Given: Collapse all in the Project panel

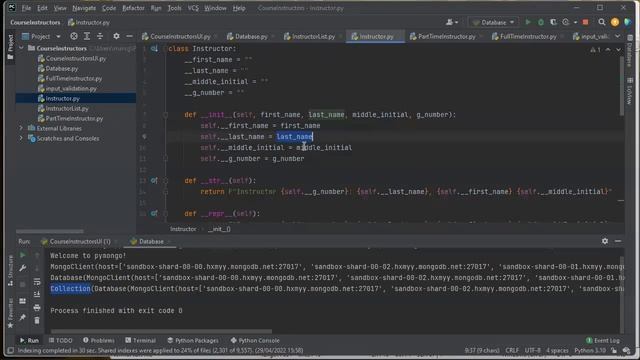Looking at the screenshot, I should click(x=100, y=36).
